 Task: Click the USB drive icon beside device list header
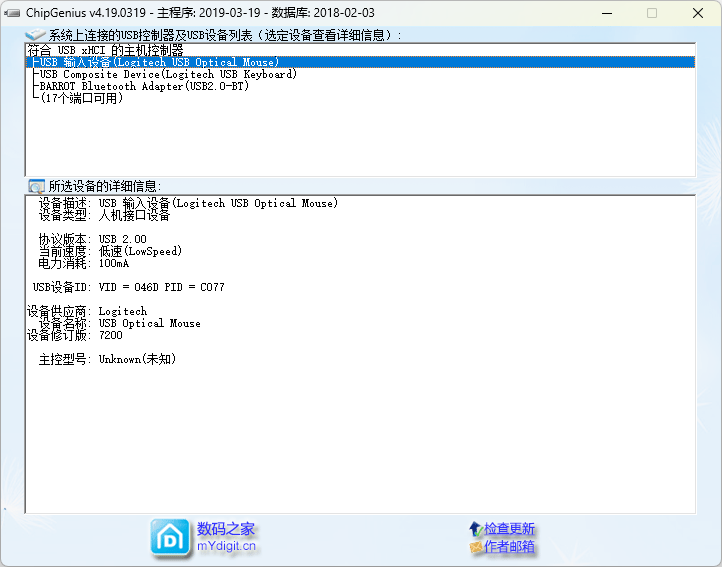point(35,35)
